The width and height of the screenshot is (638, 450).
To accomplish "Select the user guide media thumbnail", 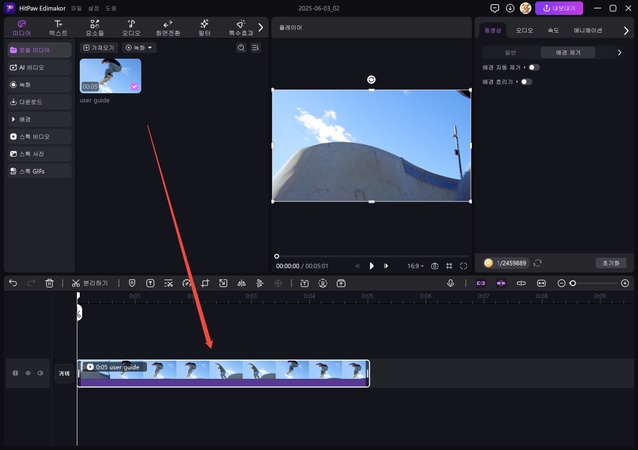I will point(110,75).
